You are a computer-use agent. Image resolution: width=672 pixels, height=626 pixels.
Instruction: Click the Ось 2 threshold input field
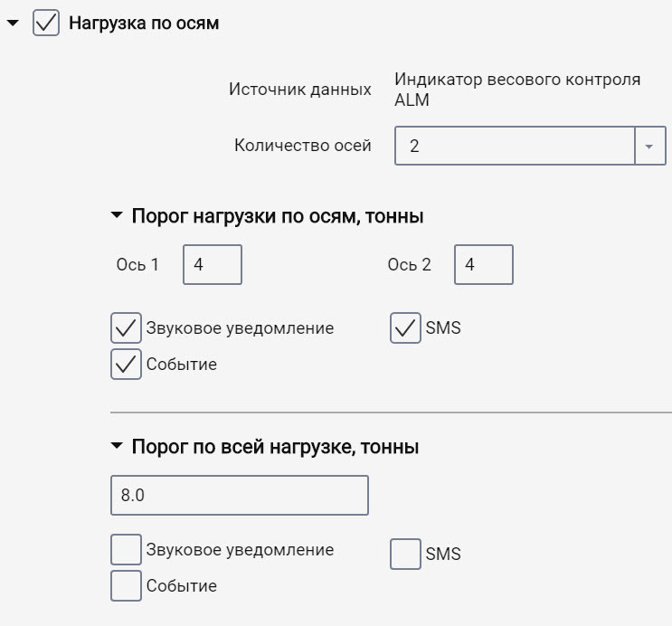(x=484, y=264)
